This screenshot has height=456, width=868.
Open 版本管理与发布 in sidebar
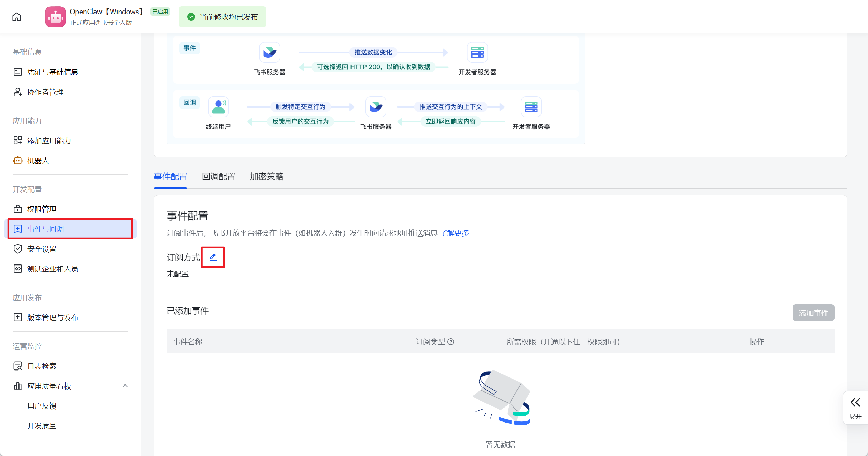click(x=53, y=317)
